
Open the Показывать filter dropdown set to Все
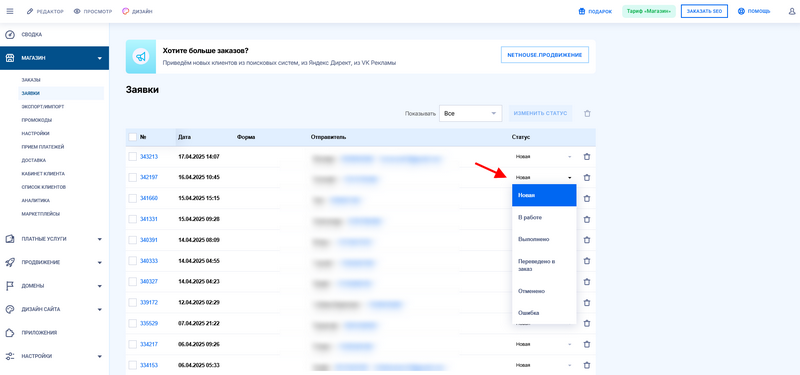(470, 113)
